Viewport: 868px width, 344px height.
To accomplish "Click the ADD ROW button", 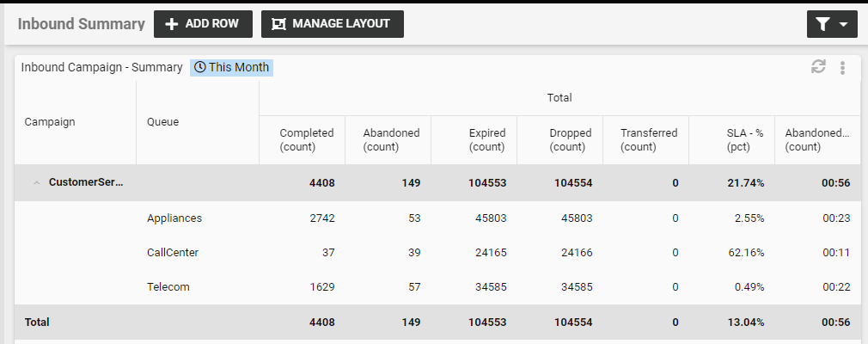I will [x=203, y=24].
